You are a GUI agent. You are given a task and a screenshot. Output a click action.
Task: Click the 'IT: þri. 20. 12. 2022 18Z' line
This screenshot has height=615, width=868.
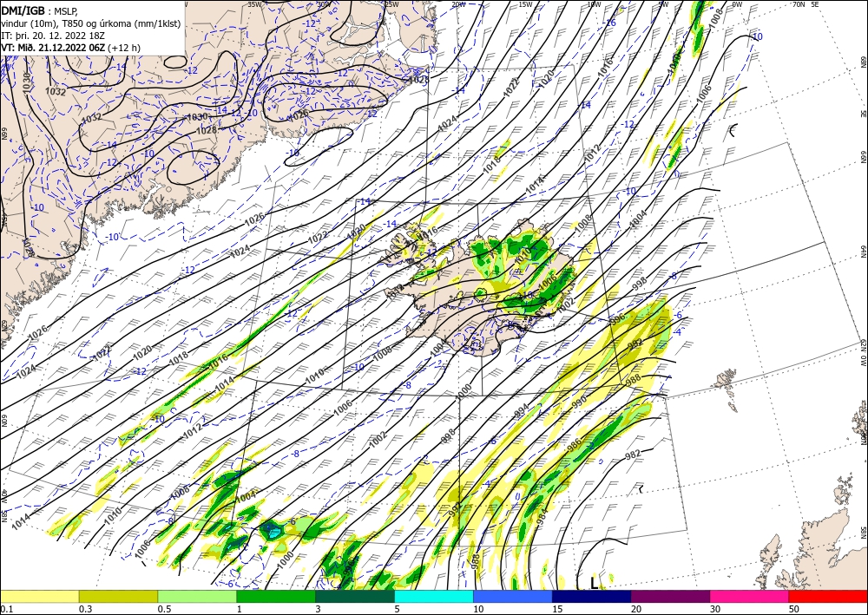tap(53, 36)
